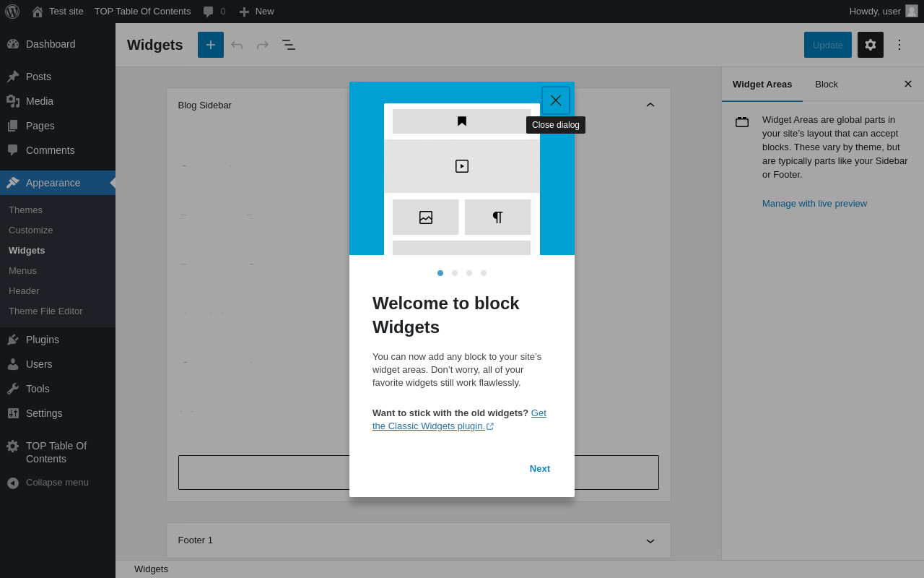
Task: Click the Pages icon in the sidebar
Action: pos(13,126)
